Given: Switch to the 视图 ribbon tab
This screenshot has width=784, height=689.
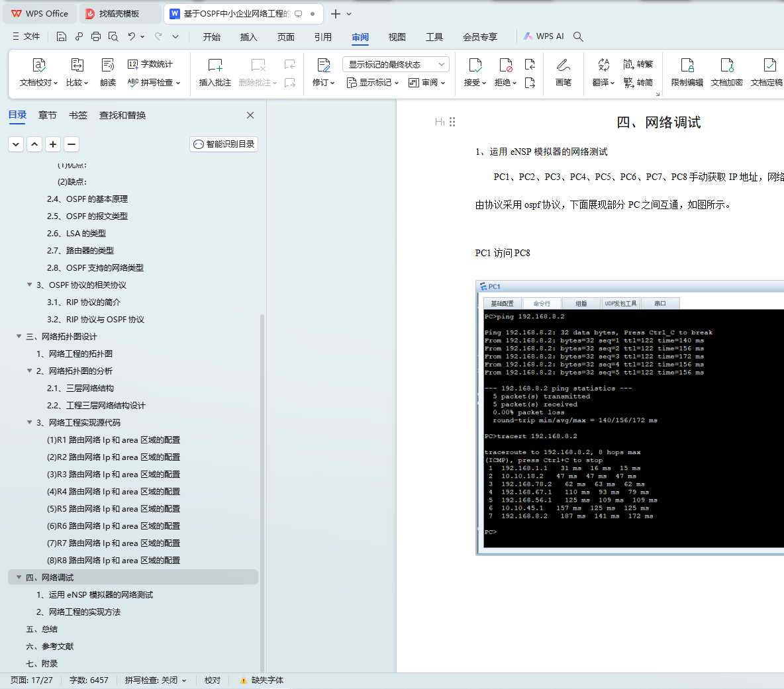Looking at the screenshot, I should coord(397,37).
